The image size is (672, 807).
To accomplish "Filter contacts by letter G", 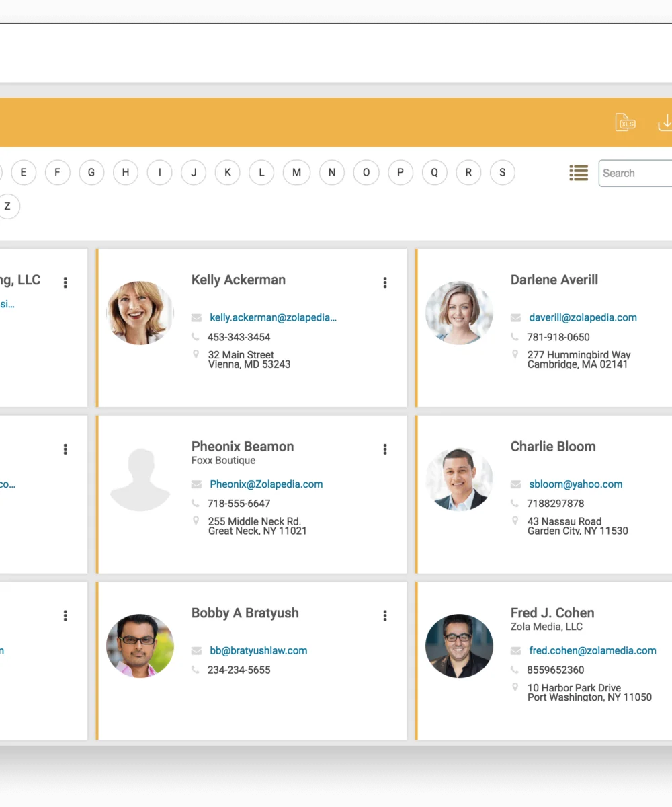I will [x=91, y=173].
